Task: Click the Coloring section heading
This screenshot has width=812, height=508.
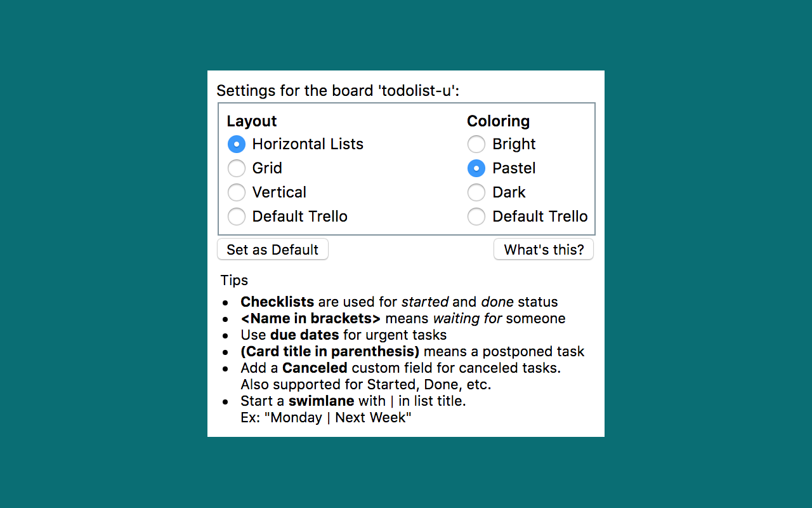Action: pos(498,121)
